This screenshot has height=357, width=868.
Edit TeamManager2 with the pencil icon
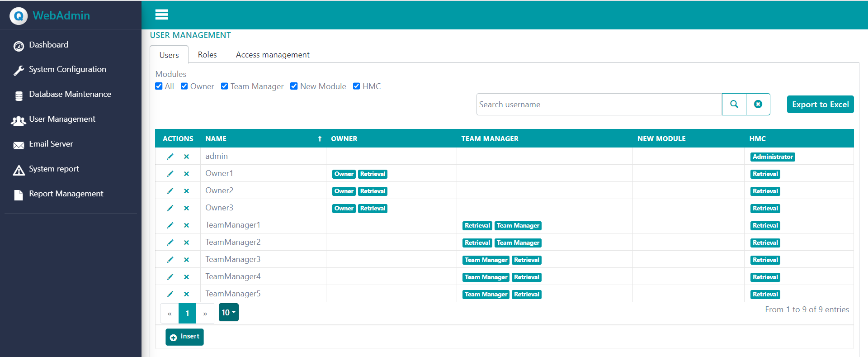170,243
